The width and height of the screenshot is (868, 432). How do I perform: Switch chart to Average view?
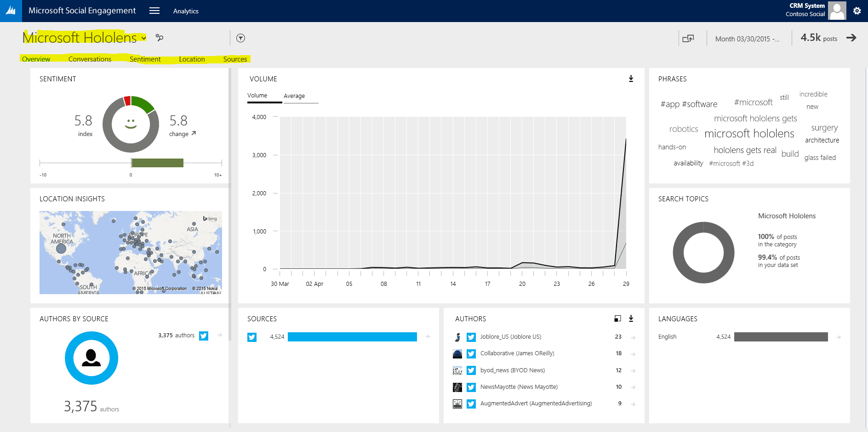click(x=294, y=96)
